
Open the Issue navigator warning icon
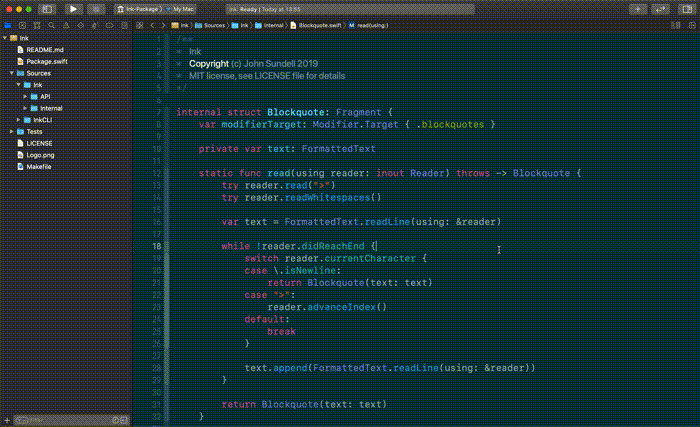[66, 25]
